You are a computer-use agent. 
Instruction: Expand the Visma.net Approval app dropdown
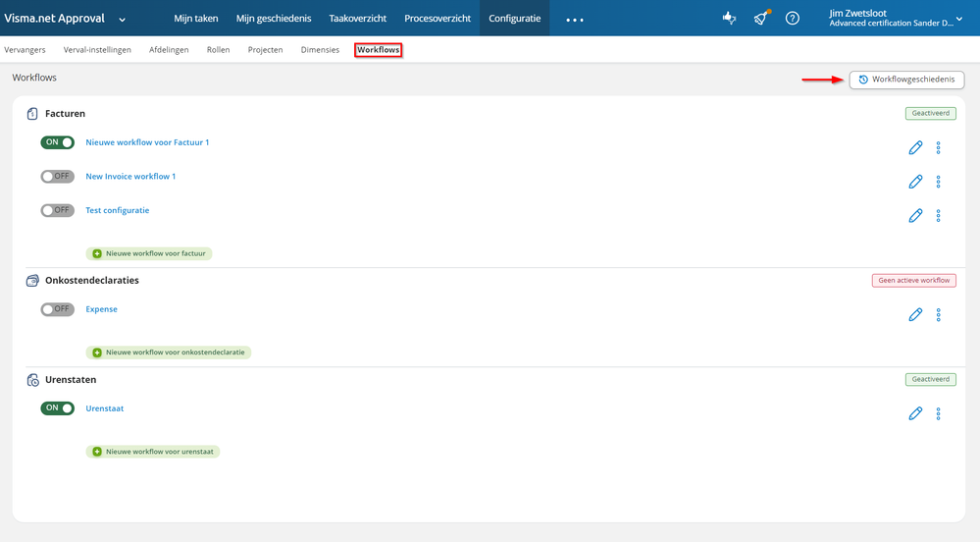[122, 20]
